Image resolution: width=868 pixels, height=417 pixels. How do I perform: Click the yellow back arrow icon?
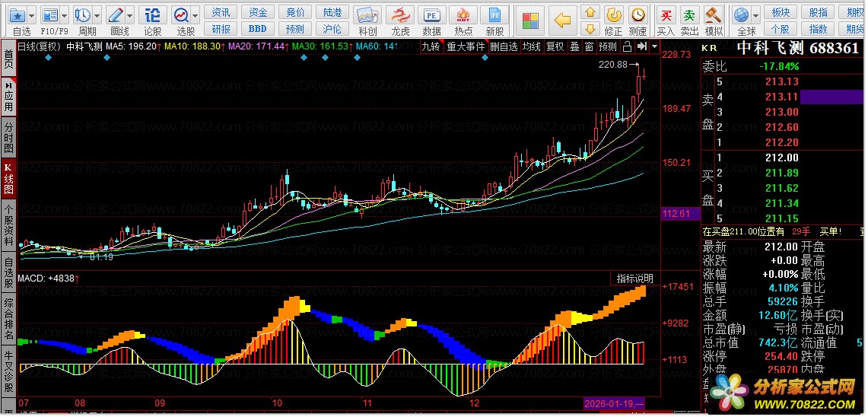tap(562, 19)
